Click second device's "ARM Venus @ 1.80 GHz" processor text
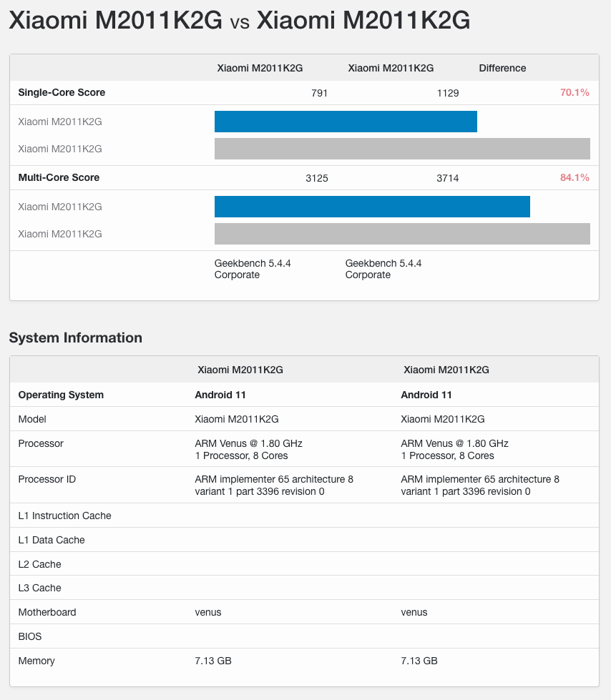The height and width of the screenshot is (700, 611). pos(455,443)
